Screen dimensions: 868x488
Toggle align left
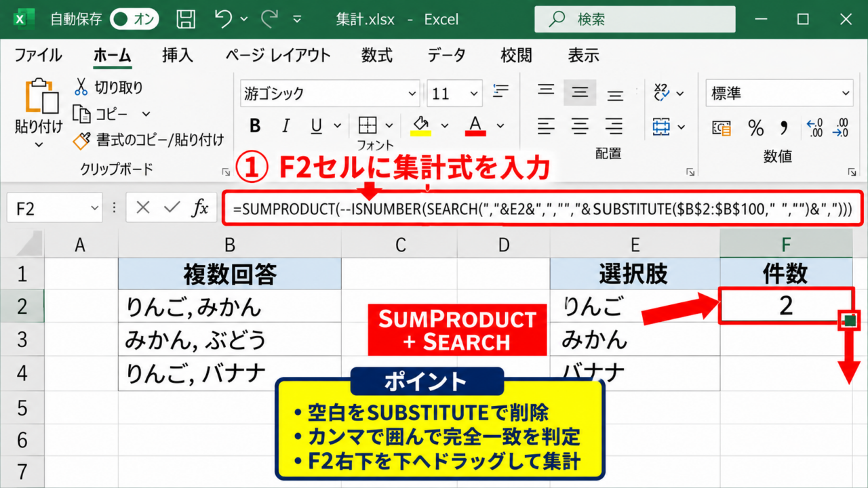[x=547, y=126]
